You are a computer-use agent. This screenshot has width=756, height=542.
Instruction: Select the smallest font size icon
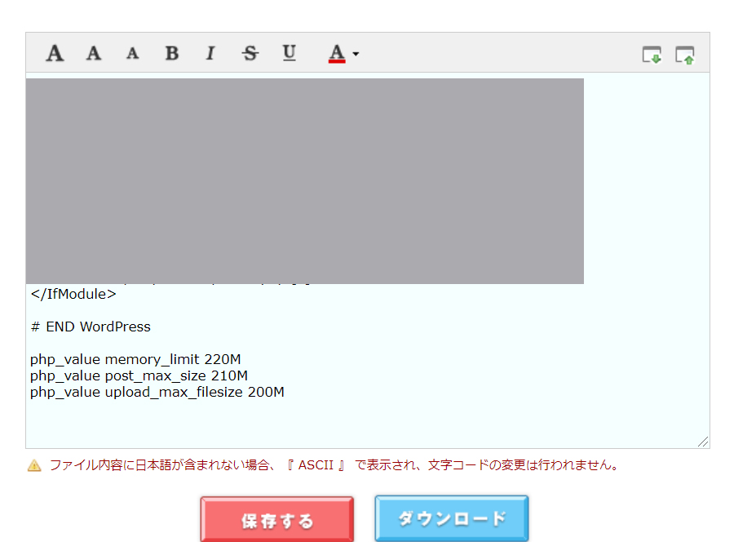(x=132, y=53)
